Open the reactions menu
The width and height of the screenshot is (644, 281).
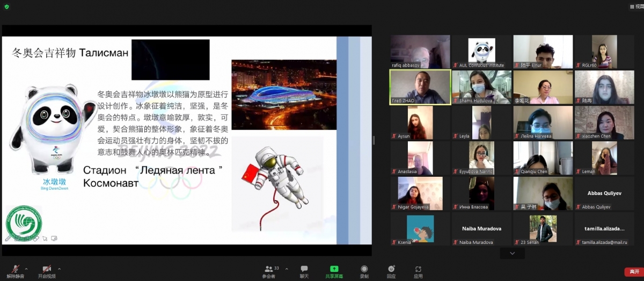pos(391,271)
